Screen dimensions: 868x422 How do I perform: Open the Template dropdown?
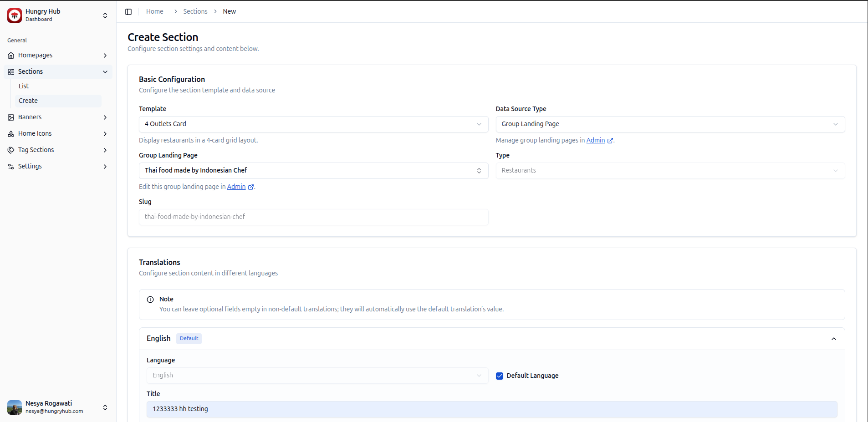coord(313,124)
